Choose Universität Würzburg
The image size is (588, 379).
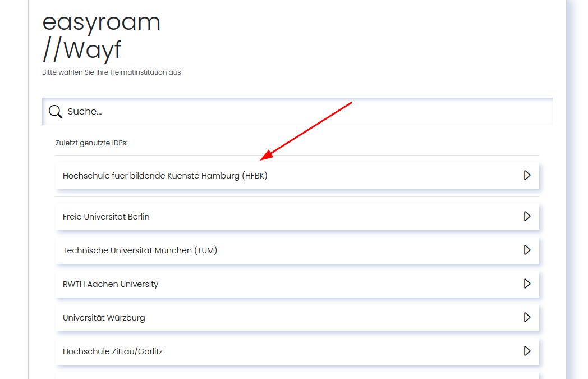coord(297,318)
